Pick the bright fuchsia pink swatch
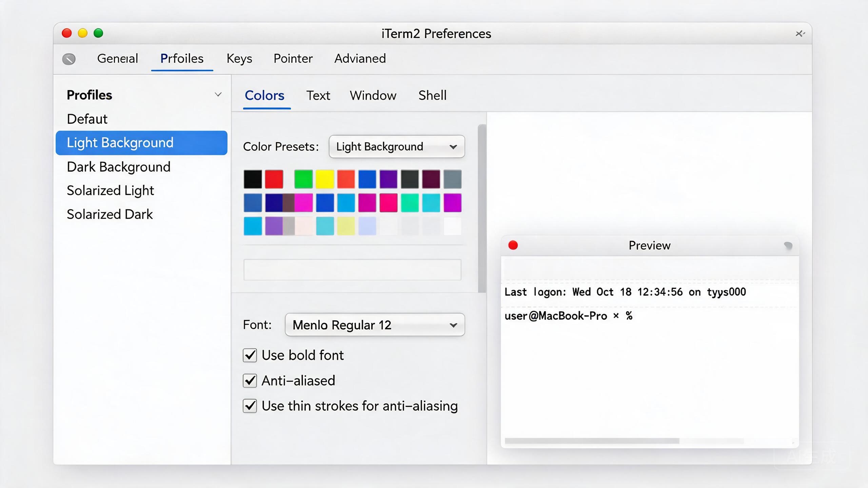The image size is (868, 488). coord(303,203)
